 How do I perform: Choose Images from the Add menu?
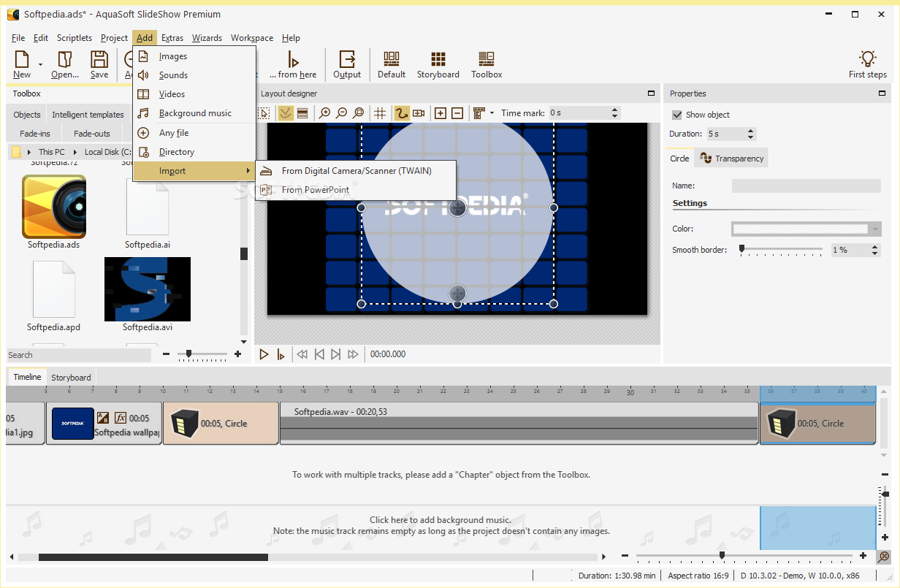click(194, 56)
